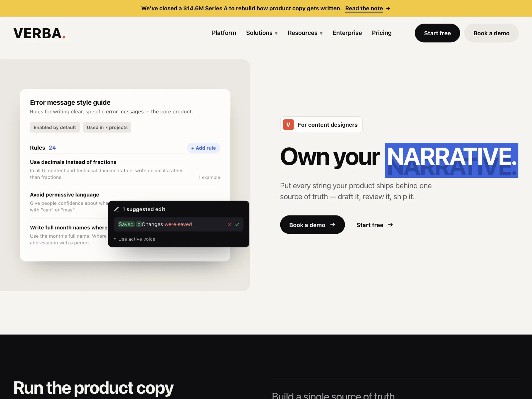Screen dimensions: 532x399
Task: Click the 'Build a single source of truth' text
Action: (x=333, y=395)
